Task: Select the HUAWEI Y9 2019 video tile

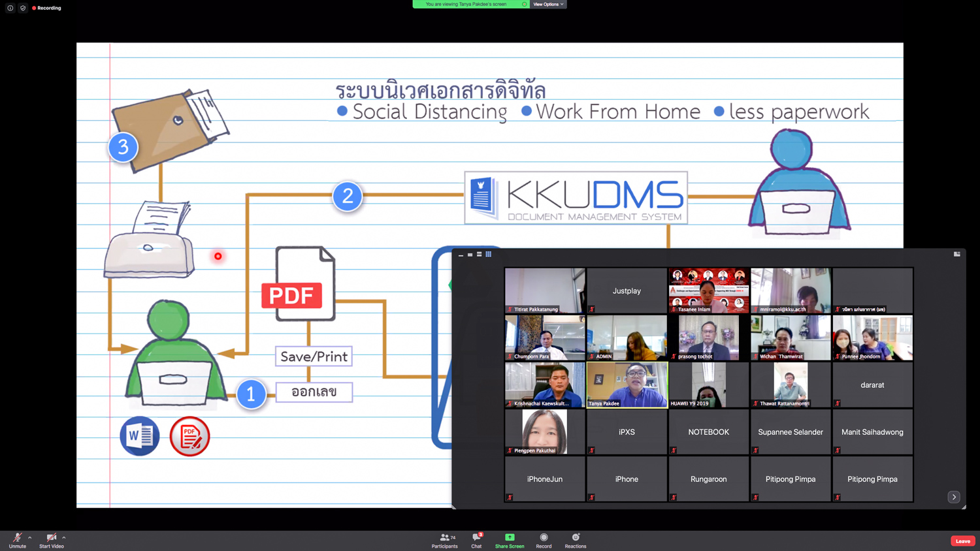Action: click(x=709, y=385)
